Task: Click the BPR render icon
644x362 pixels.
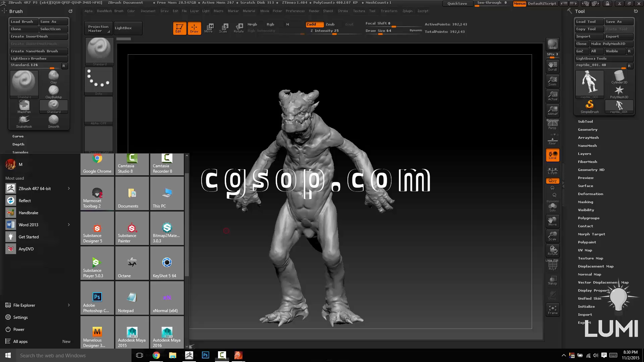Action: pyautogui.click(x=552, y=44)
